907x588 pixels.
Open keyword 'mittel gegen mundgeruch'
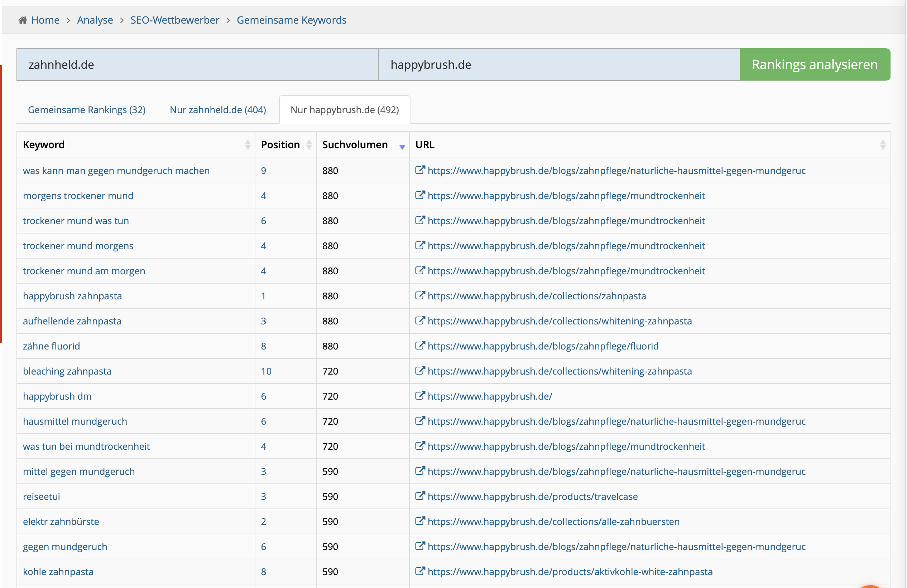point(79,472)
